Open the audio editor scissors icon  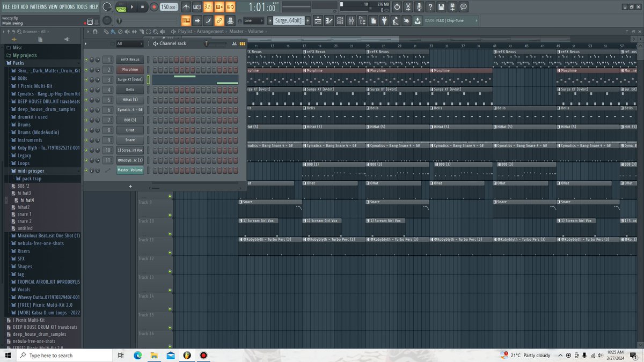click(x=408, y=7)
